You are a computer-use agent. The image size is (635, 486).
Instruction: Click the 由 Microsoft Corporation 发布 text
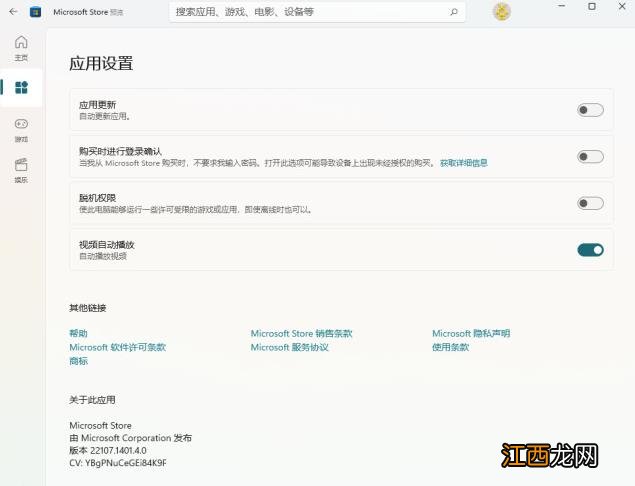[130, 438]
